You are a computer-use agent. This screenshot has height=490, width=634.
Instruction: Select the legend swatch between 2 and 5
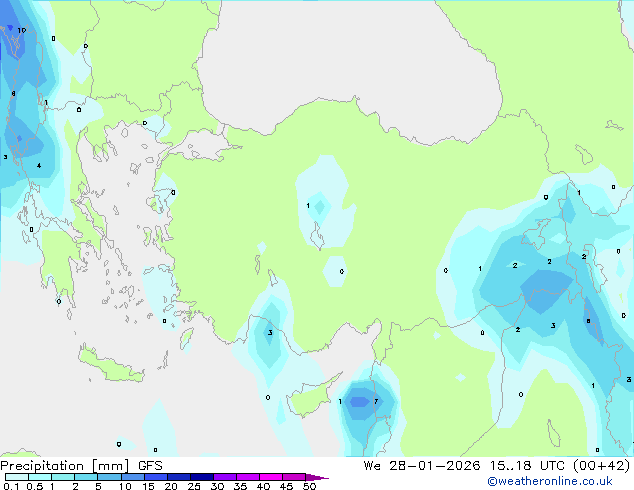point(86,477)
